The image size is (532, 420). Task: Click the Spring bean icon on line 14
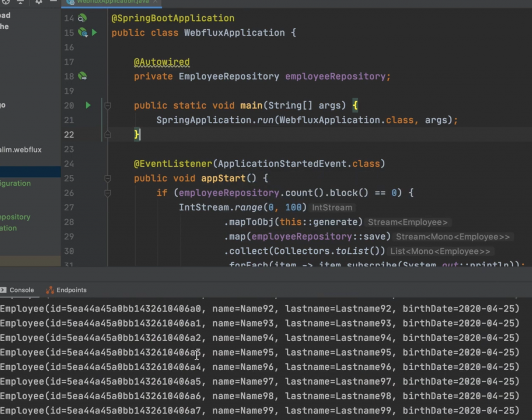pyautogui.click(x=82, y=18)
